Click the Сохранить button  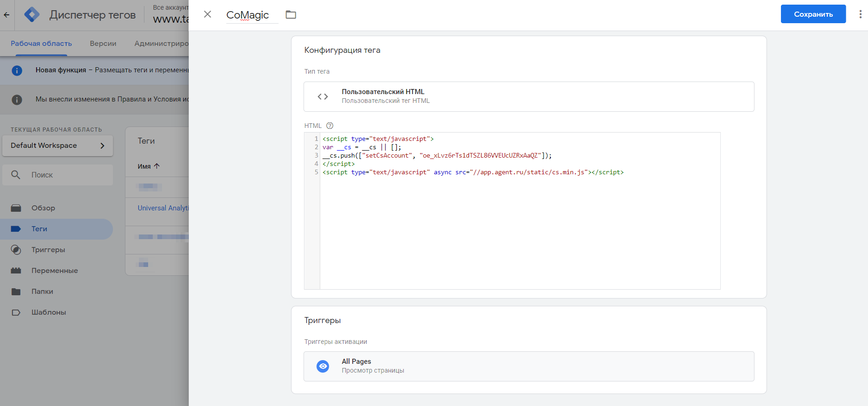(813, 14)
